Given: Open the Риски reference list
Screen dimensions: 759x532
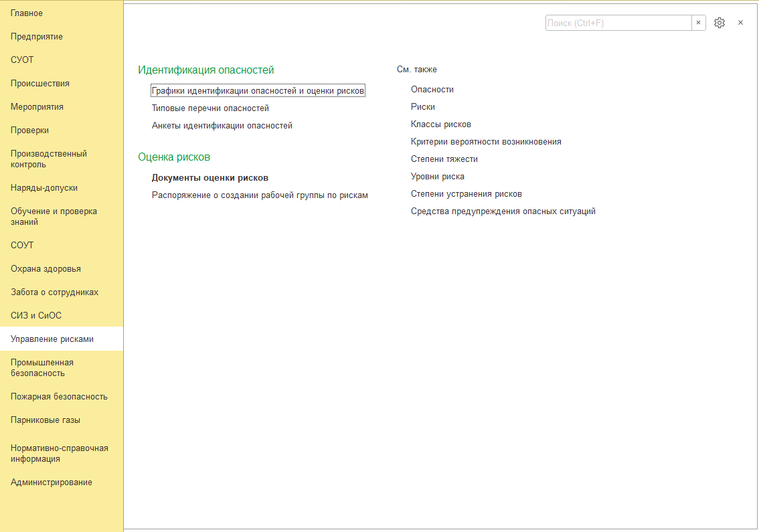Looking at the screenshot, I should point(423,107).
